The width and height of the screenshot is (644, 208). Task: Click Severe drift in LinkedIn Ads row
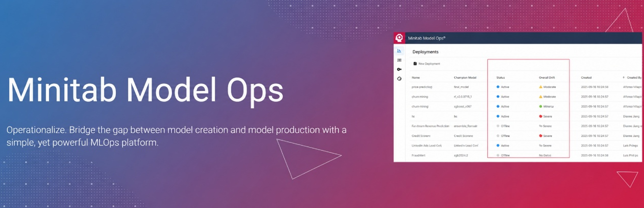pyautogui.click(x=546, y=146)
